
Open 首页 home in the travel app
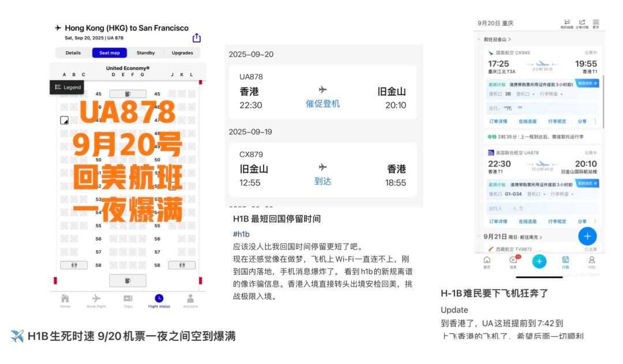pos(487,261)
